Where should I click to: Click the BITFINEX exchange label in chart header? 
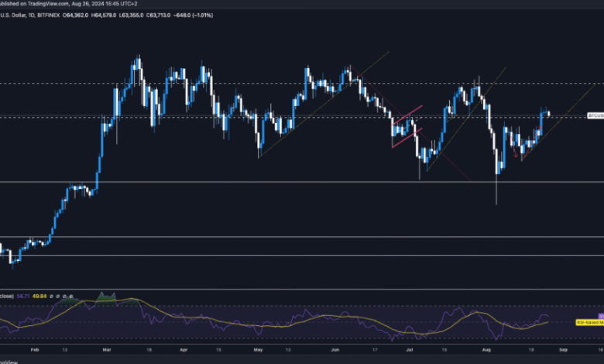point(48,15)
